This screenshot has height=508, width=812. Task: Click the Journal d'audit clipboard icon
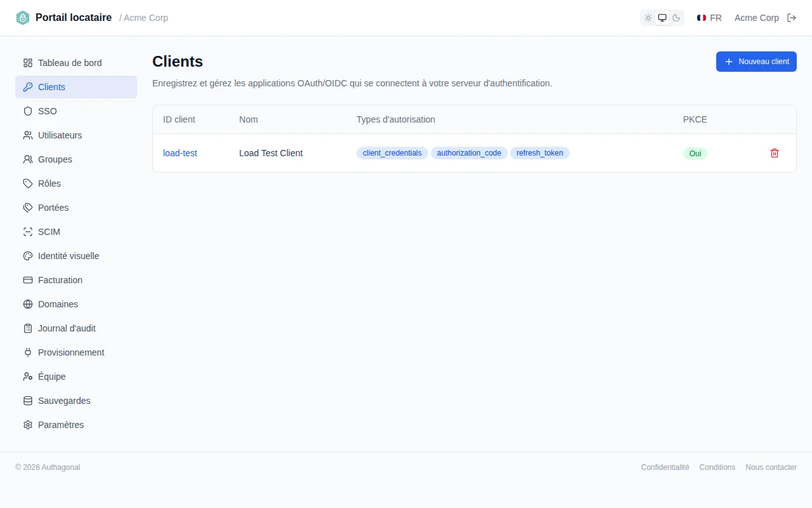28,328
